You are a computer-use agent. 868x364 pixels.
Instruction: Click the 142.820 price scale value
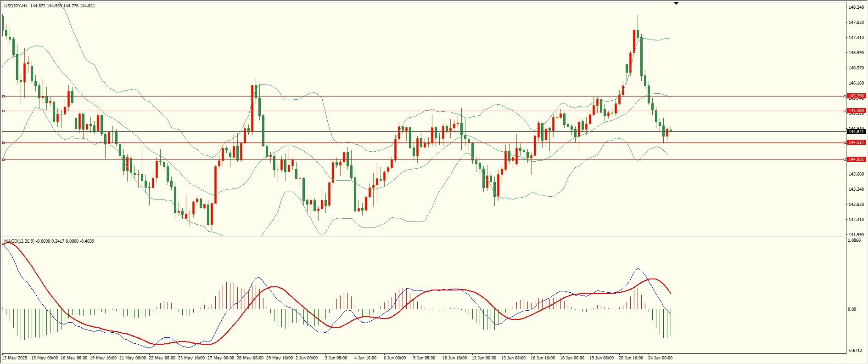[856, 205]
